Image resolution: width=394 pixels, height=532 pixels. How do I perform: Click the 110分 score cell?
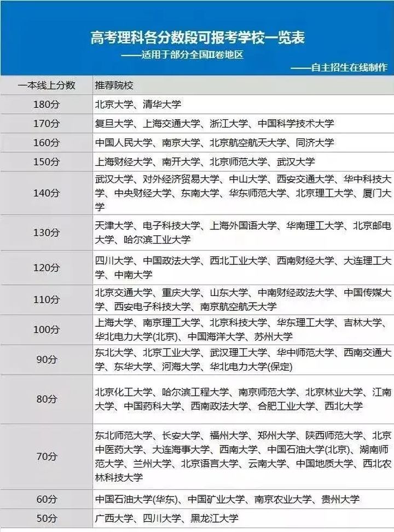click(46, 299)
